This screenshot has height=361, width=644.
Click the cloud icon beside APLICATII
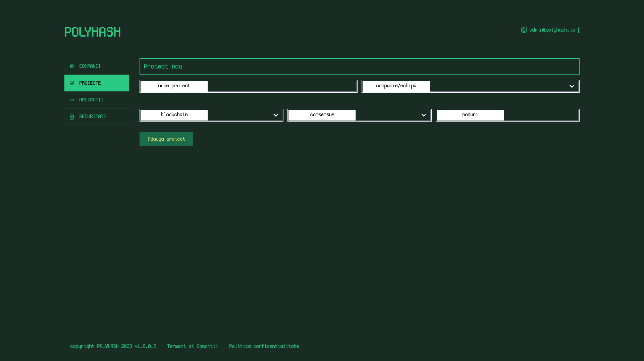click(72, 100)
